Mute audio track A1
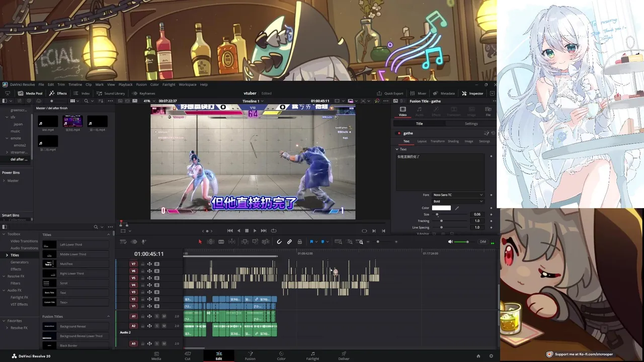The image size is (644, 362). [164, 316]
